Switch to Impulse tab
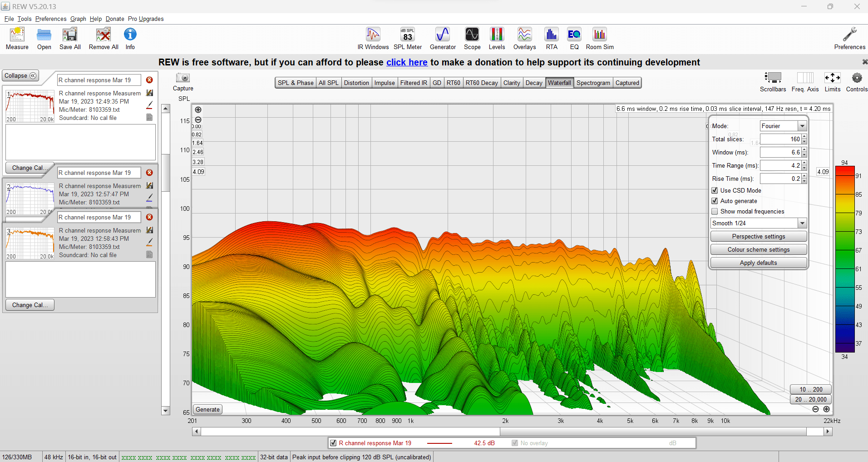Screen dimensions: 868x462 point(385,83)
